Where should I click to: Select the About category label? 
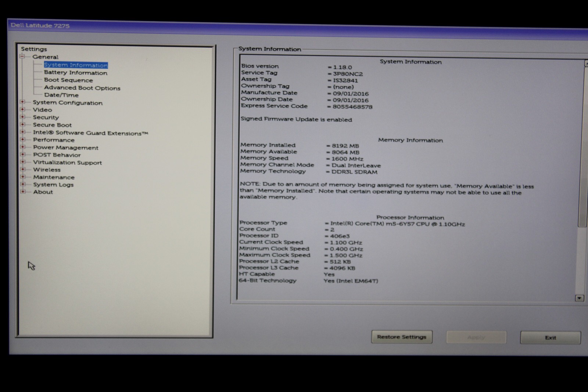[x=43, y=192]
